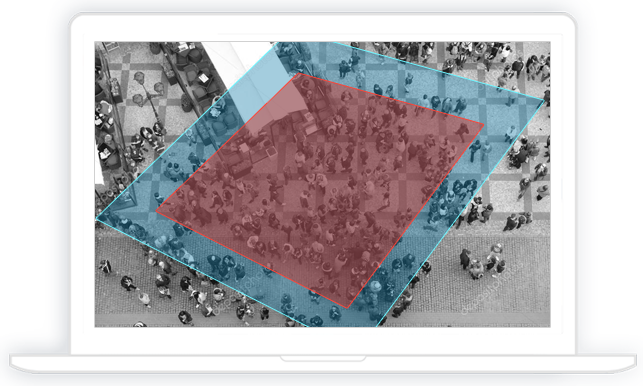Viewport: 643px width, 386px height.
Task: Click the laptop lid notch below the screen
Action: pos(323,359)
